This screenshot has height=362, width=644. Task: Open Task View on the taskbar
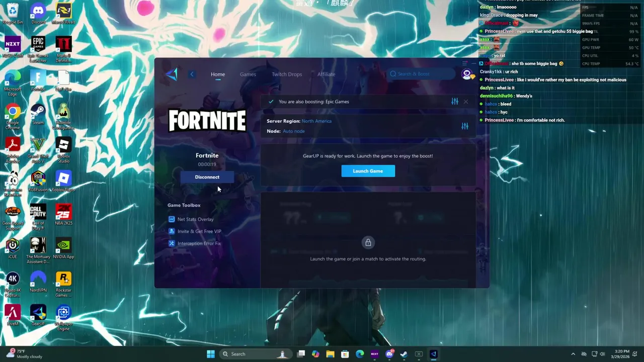click(301, 354)
